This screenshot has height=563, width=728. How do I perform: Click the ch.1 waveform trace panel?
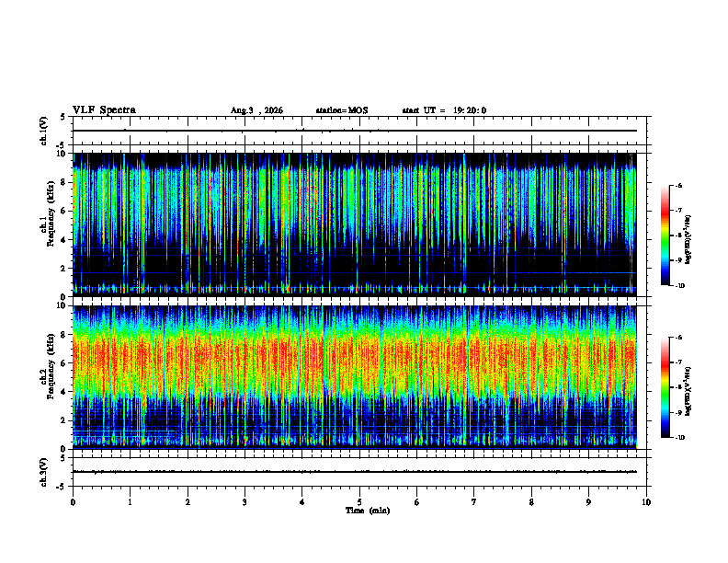tap(359, 131)
